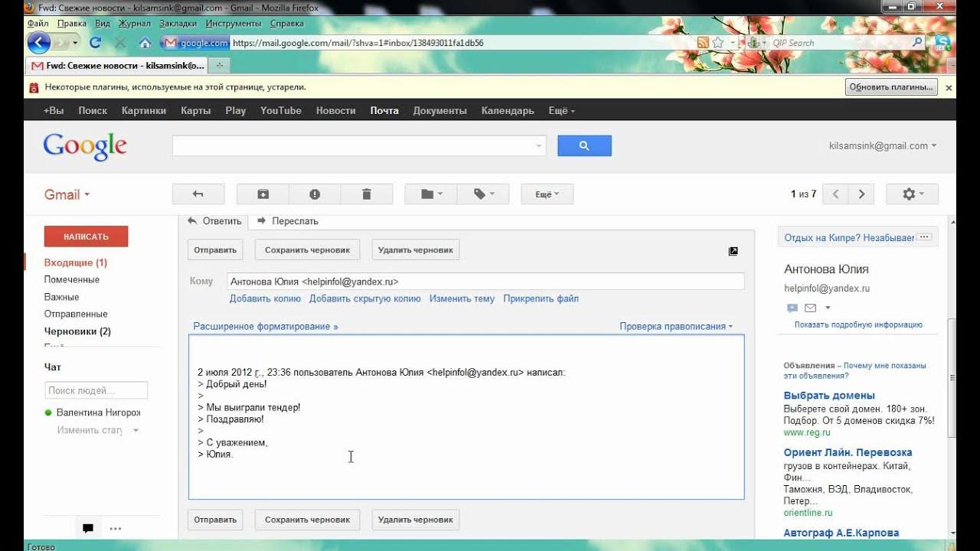Viewport: 980px width, 551px height.
Task: Click the QIP Search magnifier icon
Action: [917, 43]
